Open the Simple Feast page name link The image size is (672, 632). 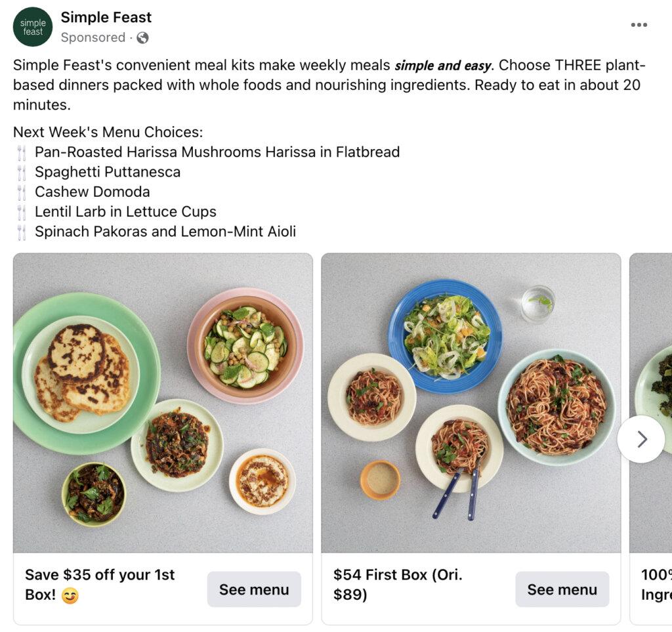106,18
